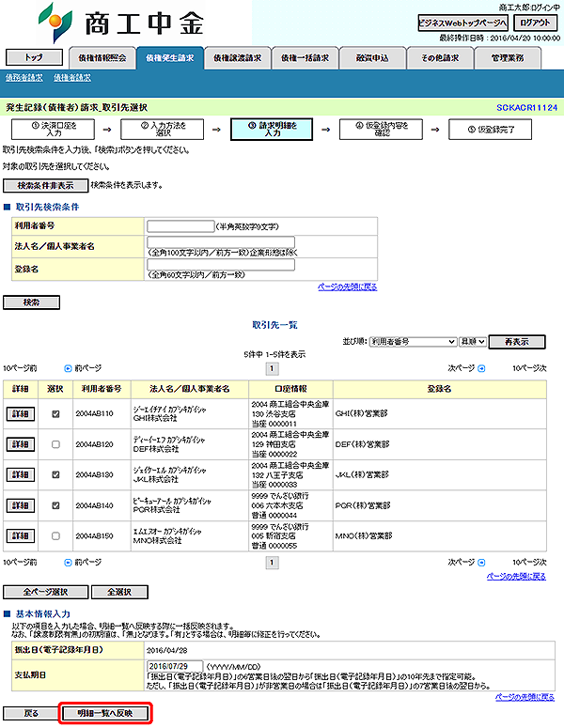Screen dimensions: 564x728
Task: Click the ログアウト button
Action: tap(535, 23)
